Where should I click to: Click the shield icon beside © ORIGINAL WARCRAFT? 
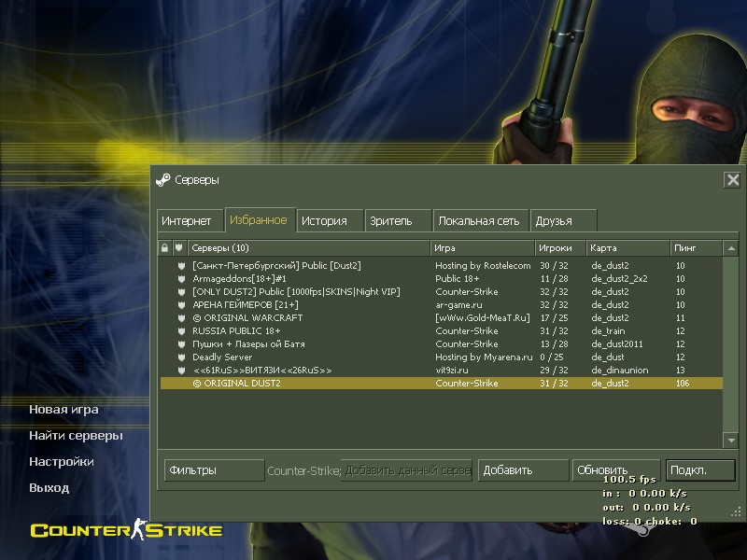181,318
